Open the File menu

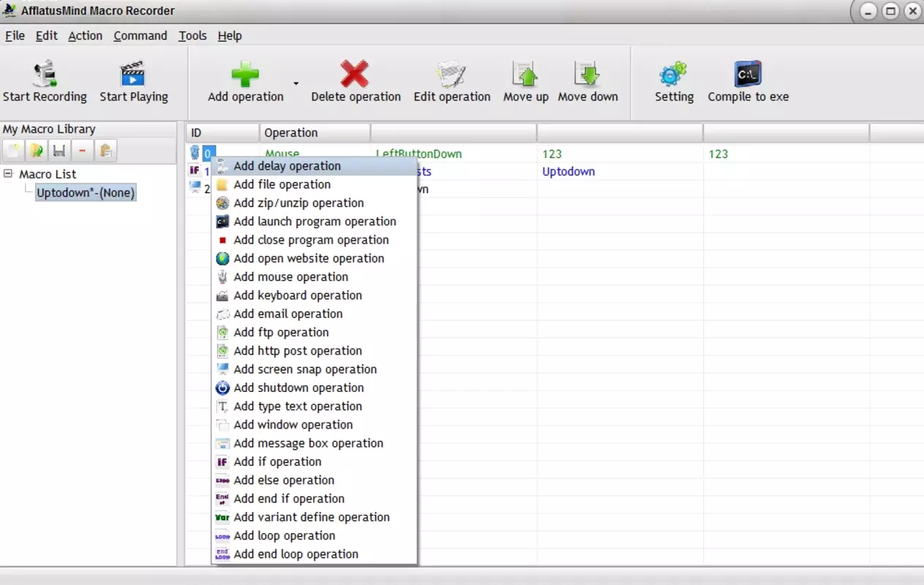pyautogui.click(x=15, y=35)
